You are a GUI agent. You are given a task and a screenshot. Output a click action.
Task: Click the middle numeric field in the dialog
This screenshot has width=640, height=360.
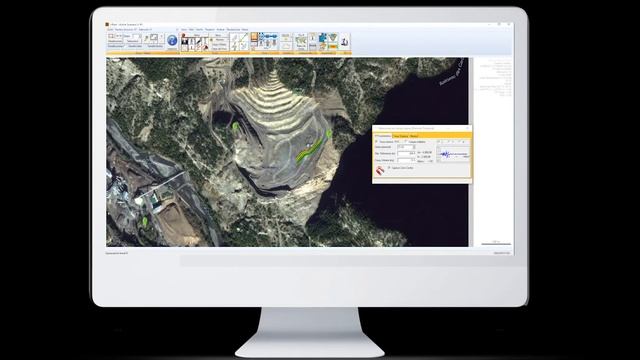[x=406, y=153]
